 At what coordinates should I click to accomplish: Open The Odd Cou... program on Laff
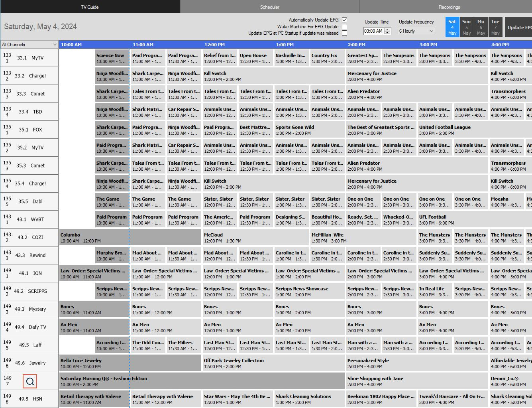click(148, 345)
